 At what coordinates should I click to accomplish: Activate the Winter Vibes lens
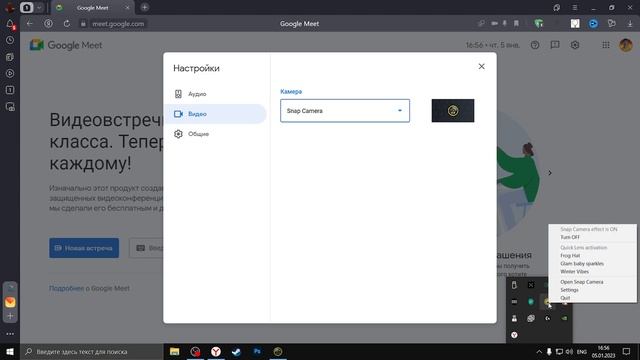[x=574, y=271]
